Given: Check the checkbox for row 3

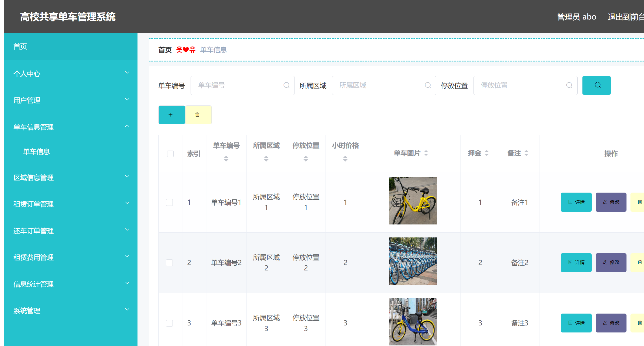Looking at the screenshot, I should pos(169,323).
